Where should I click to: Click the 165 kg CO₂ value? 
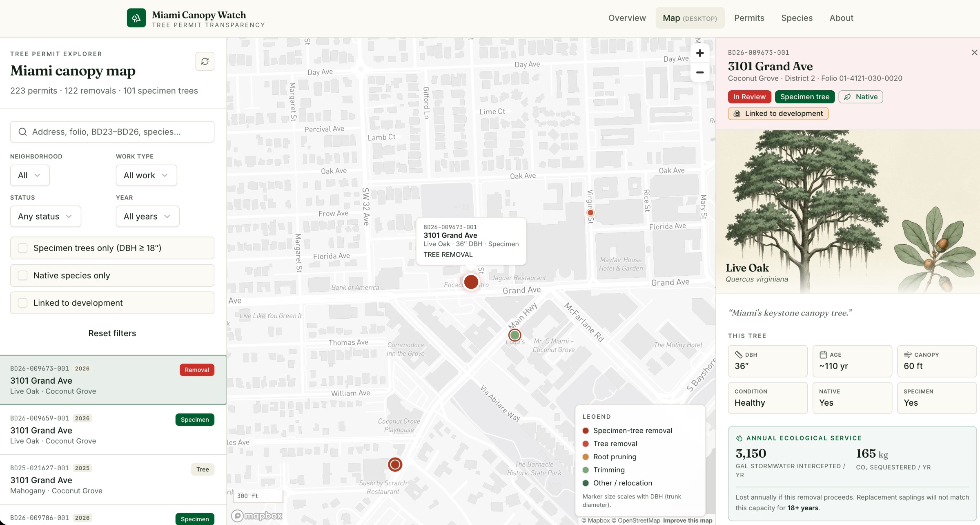pyautogui.click(x=872, y=454)
